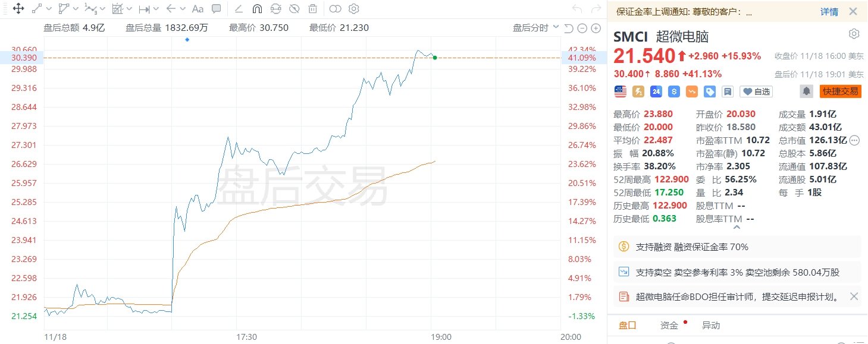Dismiss the BDO auditor news item
868x344 pixels.
854,296
